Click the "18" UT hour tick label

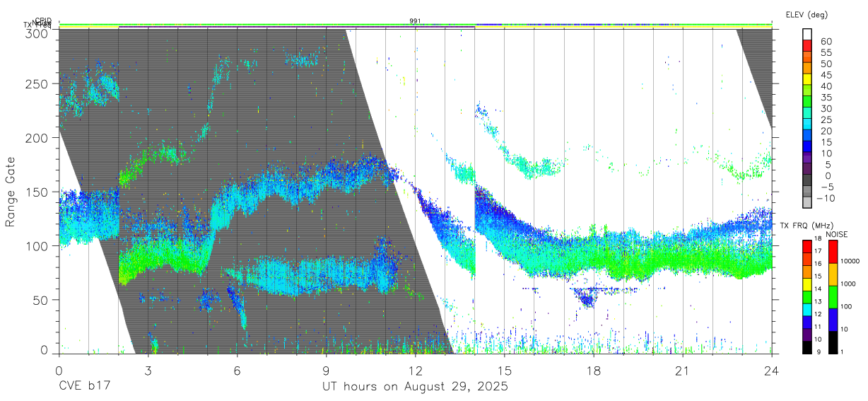(x=594, y=371)
